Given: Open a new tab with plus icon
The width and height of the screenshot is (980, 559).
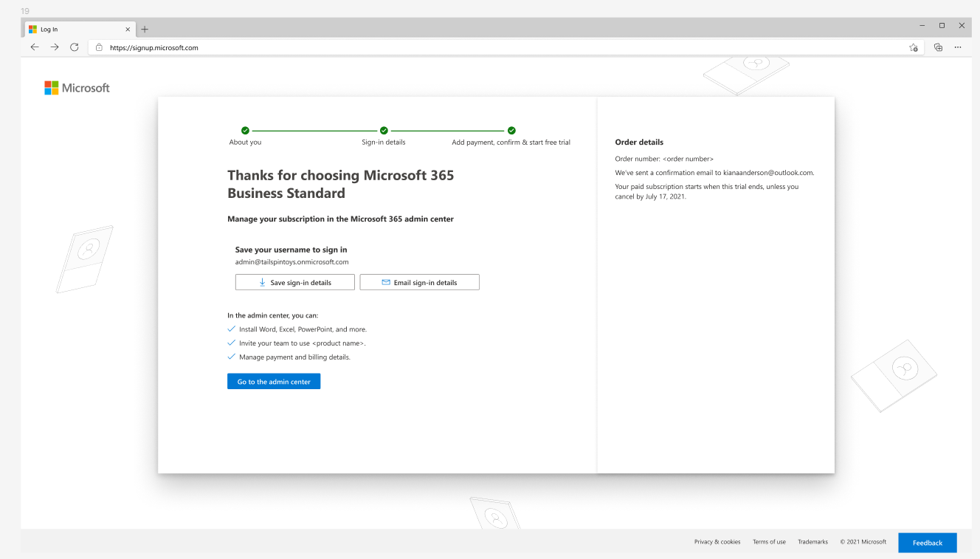Looking at the screenshot, I should click(x=145, y=30).
